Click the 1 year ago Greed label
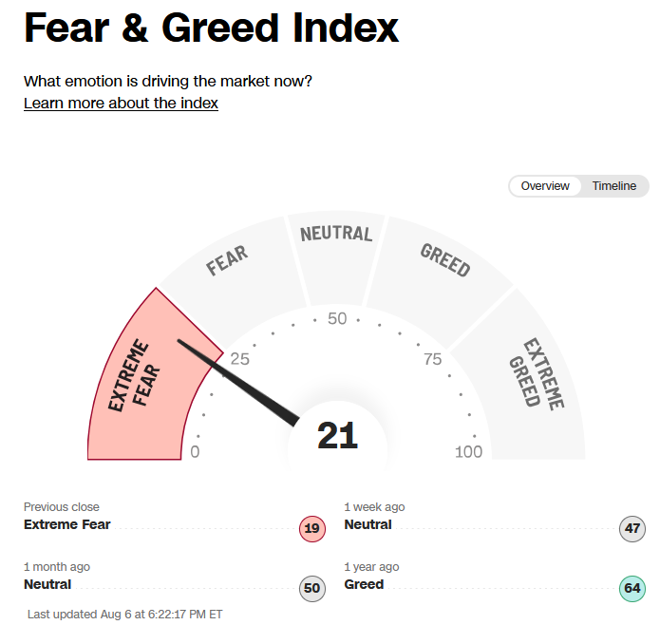 364,585
